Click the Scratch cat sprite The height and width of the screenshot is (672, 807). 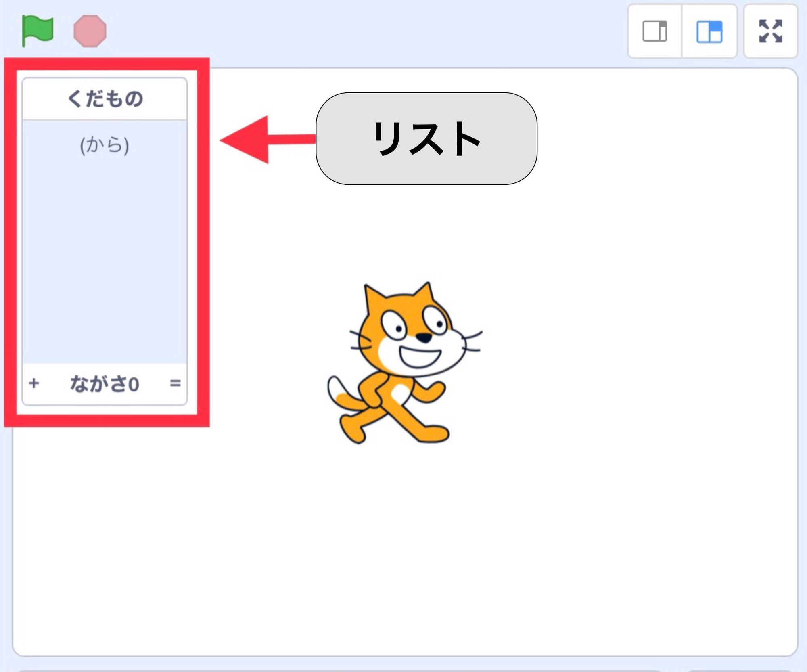point(405,363)
